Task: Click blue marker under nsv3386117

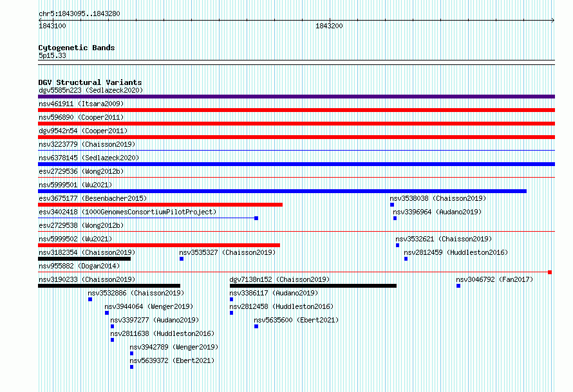Action: tap(231, 299)
